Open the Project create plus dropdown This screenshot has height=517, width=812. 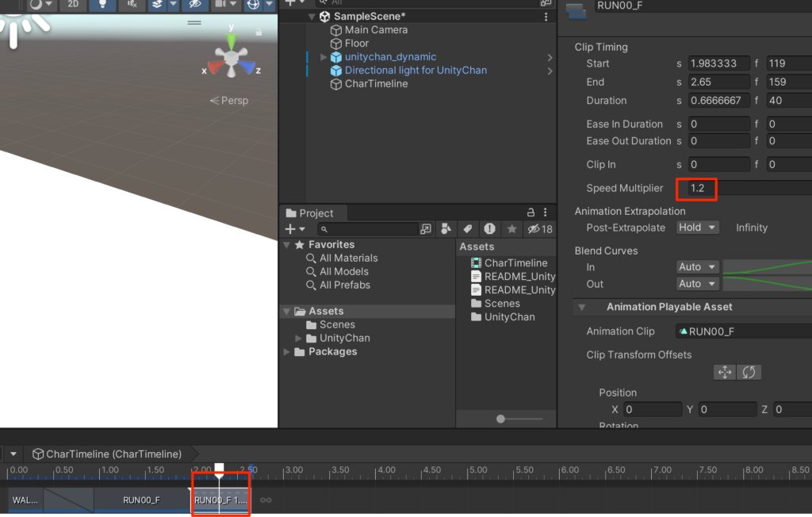(295, 229)
